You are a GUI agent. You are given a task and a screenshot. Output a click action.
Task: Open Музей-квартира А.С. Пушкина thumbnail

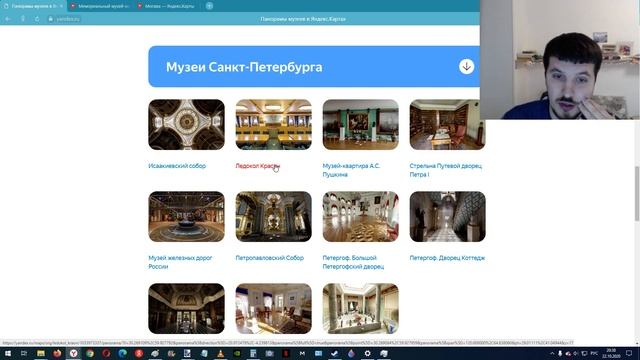(360, 124)
